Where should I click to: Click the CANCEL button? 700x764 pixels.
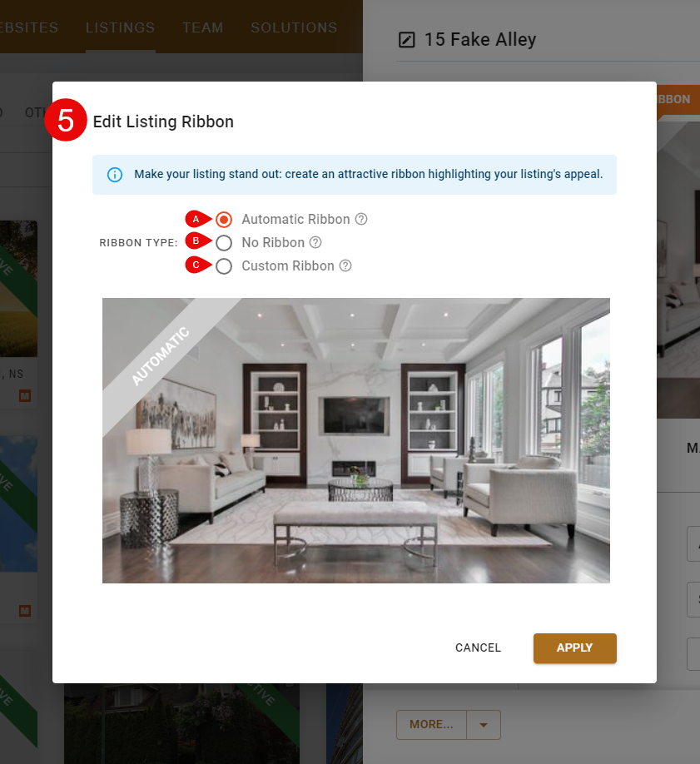click(479, 648)
